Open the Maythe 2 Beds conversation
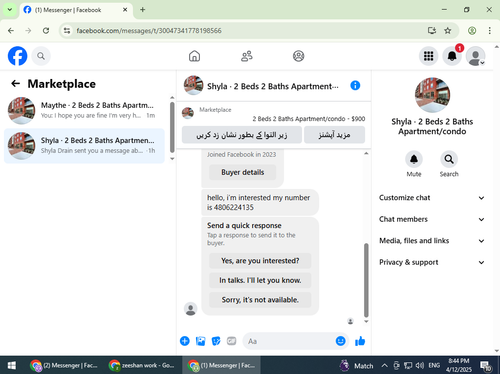 [x=84, y=110]
